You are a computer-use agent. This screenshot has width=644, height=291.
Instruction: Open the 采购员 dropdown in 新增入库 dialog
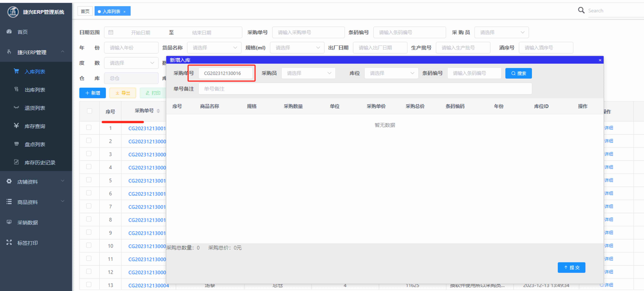(308, 73)
